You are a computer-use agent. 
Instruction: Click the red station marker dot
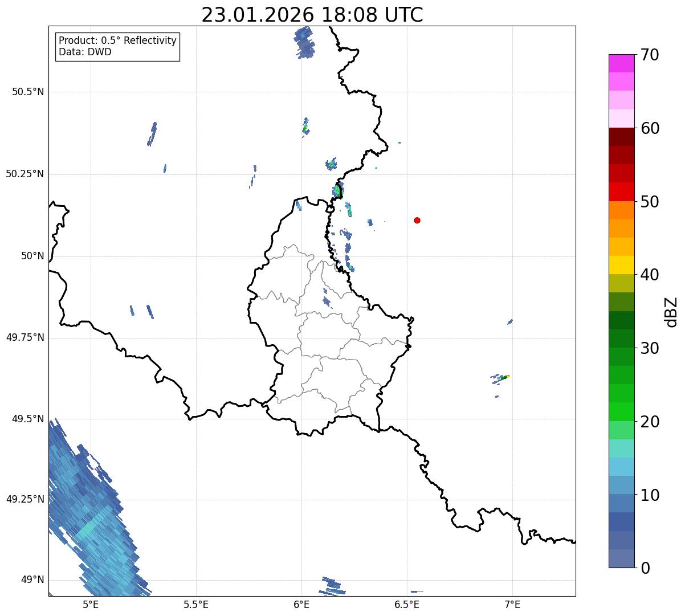click(417, 220)
